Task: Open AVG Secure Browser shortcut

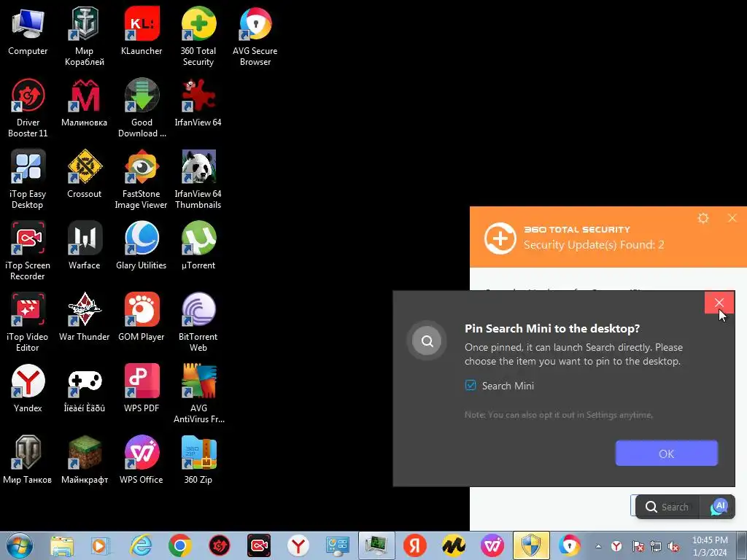Action: [255, 36]
